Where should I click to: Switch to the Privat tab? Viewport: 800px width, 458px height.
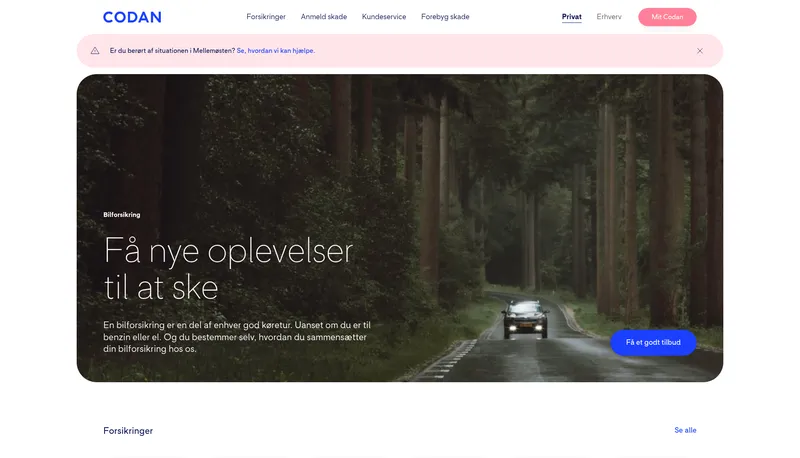pyautogui.click(x=571, y=17)
